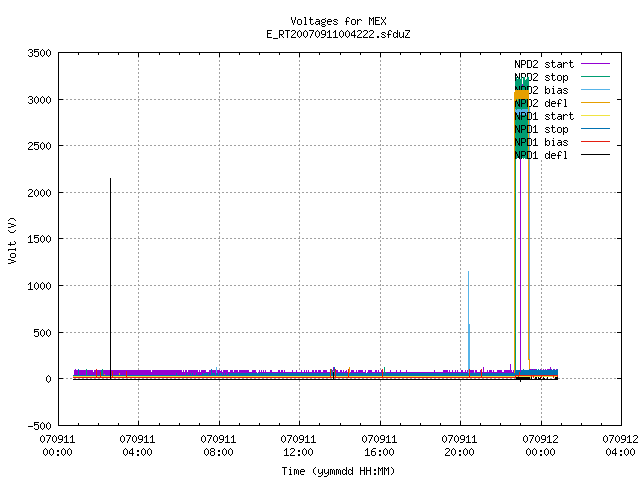
Task: Click the 1500 y-axis tick label
Action: 40,239
